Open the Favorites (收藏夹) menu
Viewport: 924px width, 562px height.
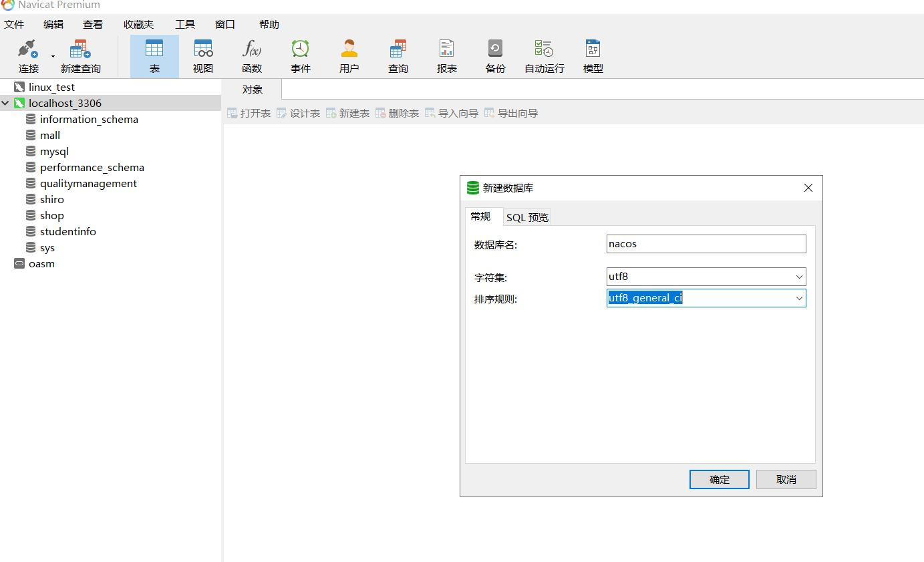[x=138, y=25]
